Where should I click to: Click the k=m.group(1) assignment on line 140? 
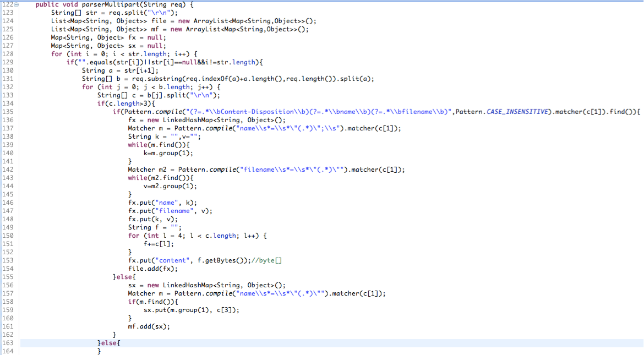[x=168, y=153]
